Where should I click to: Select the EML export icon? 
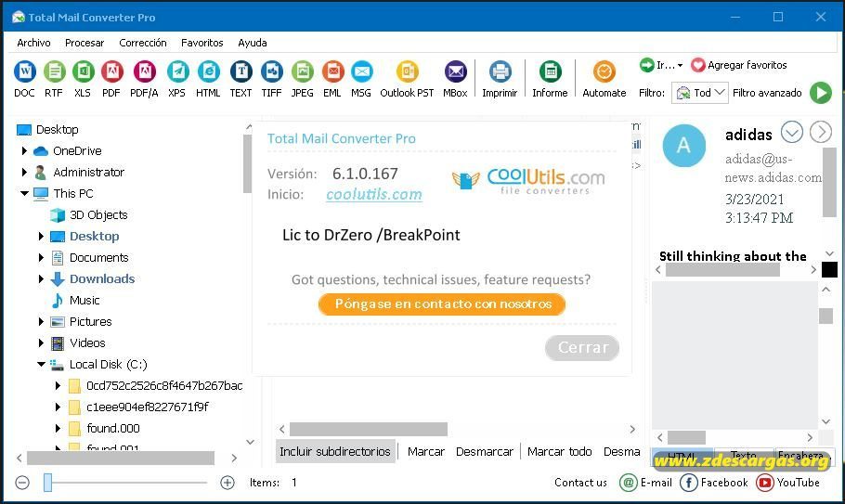[332, 71]
